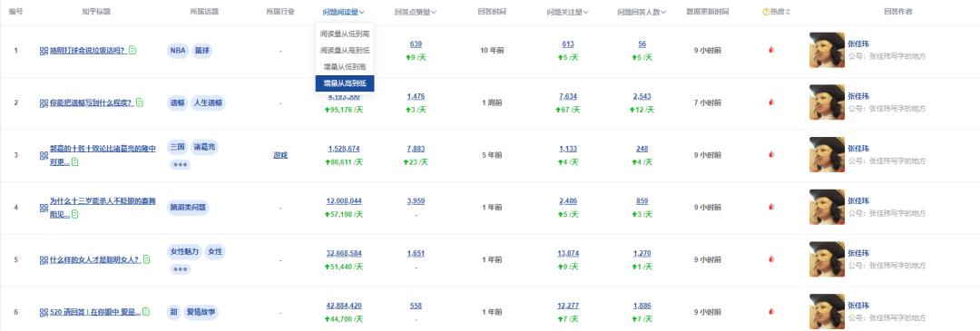Screen dimensions: 980x331
Task: Click the green document icon in the 郭嘉的十胜十败论 row
Action: pos(75,161)
